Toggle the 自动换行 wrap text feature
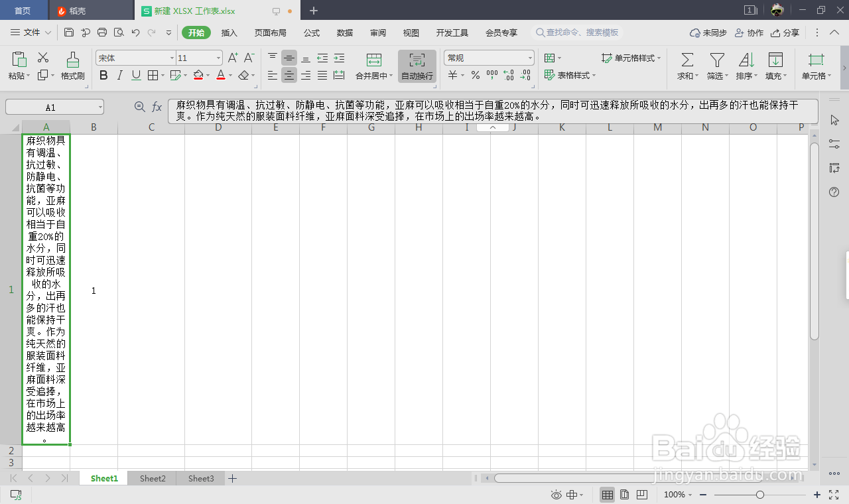The height and width of the screenshot is (504, 849). [x=417, y=66]
